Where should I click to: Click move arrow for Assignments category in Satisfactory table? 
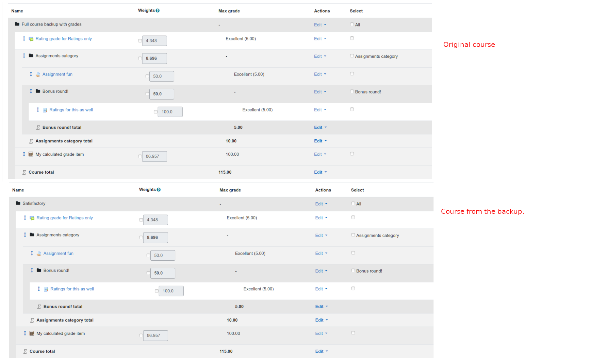25,235
